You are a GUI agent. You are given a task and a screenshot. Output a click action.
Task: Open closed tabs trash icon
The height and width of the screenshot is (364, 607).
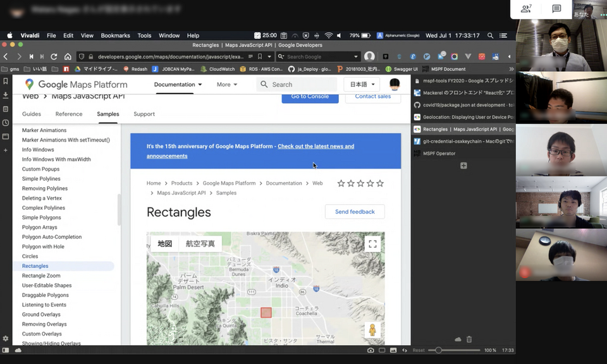click(469, 339)
